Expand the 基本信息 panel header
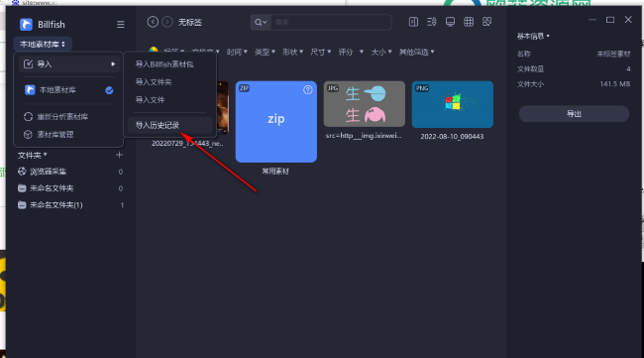This screenshot has width=644, height=358. [x=533, y=36]
